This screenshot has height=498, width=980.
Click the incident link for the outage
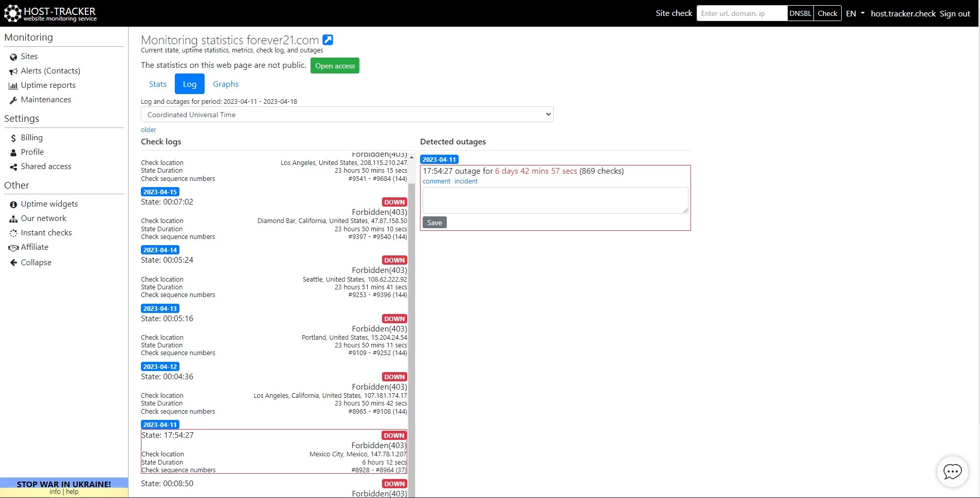(466, 181)
